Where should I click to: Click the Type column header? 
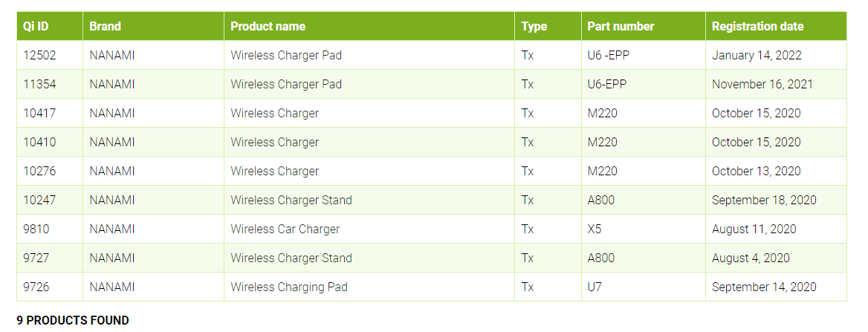534,26
